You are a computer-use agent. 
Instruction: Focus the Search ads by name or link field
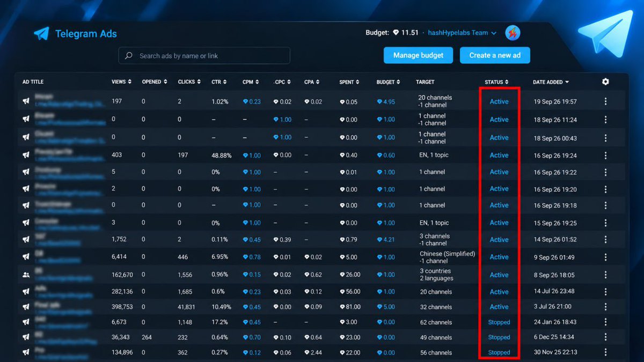[x=204, y=56]
